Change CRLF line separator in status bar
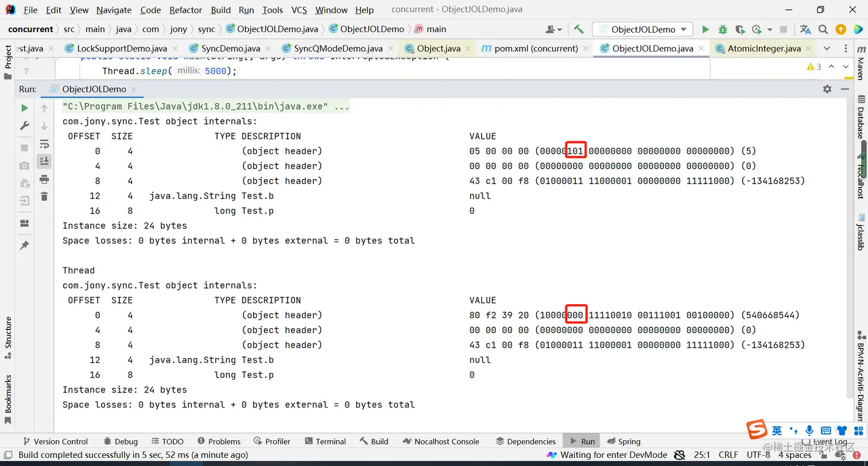 click(x=728, y=455)
